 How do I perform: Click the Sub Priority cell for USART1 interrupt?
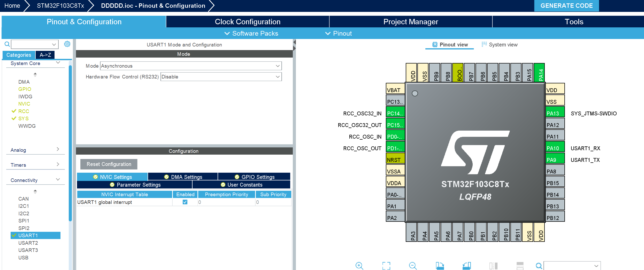click(x=273, y=202)
